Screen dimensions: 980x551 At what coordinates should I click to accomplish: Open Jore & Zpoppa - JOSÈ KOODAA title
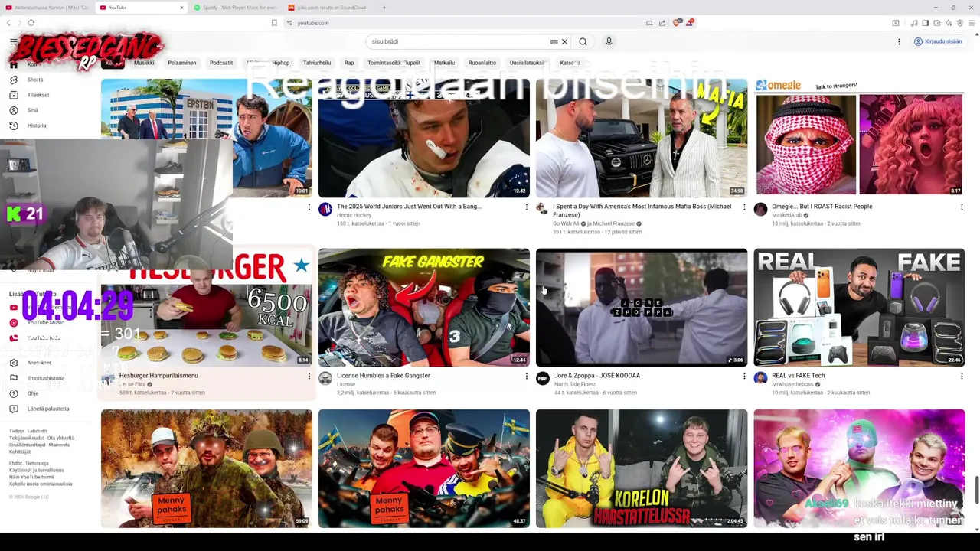coord(597,376)
